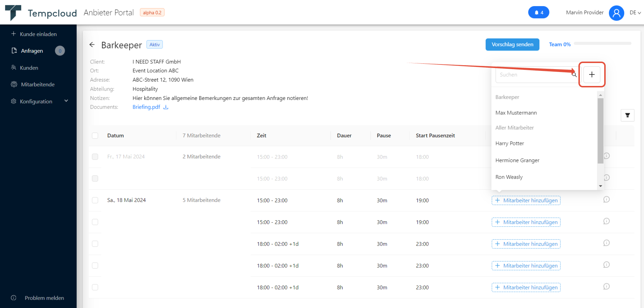This screenshot has height=308, width=644.
Task: Toggle checkbox of second 19:00 pause row
Action: (95, 222)
